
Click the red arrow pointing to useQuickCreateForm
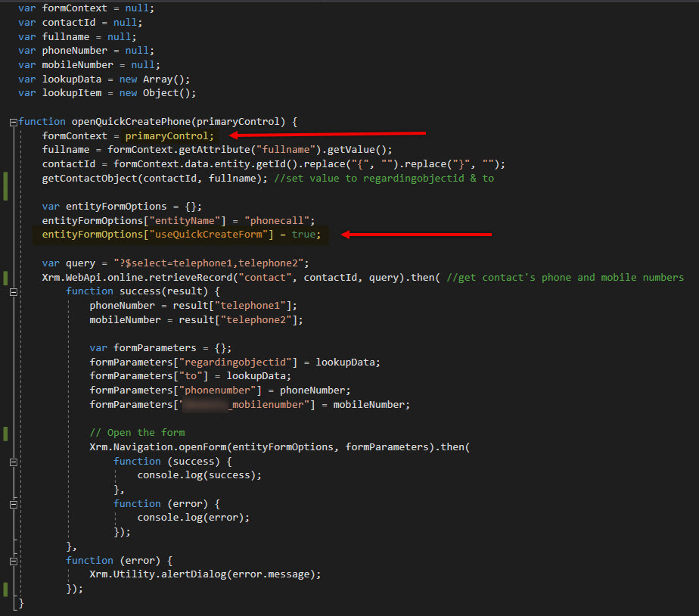click(416, 235)
